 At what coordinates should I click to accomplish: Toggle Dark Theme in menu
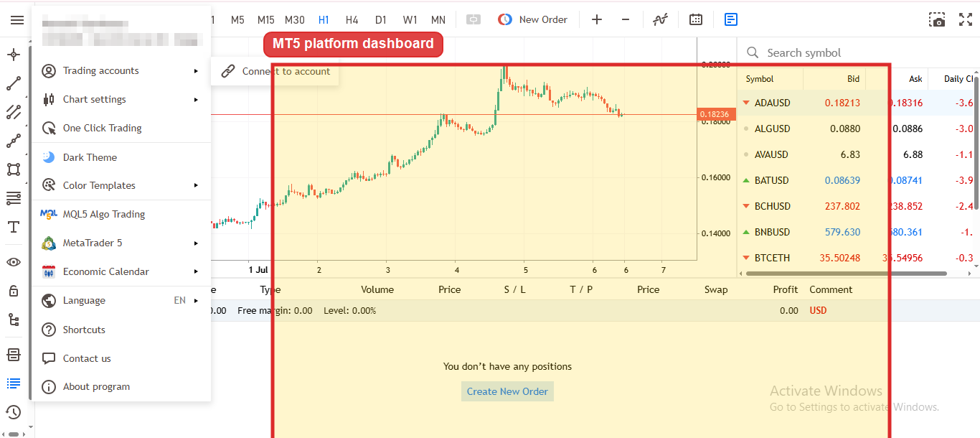click(x=121, y=157)
